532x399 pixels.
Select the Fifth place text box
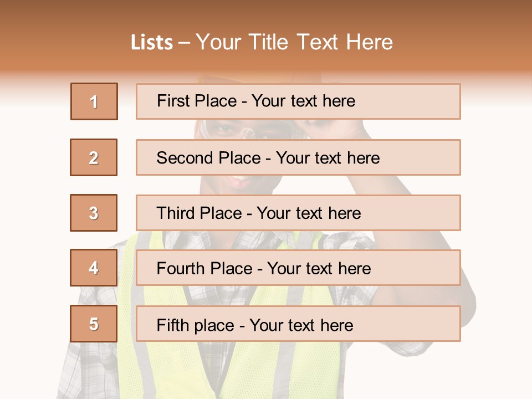click(298, 324)
